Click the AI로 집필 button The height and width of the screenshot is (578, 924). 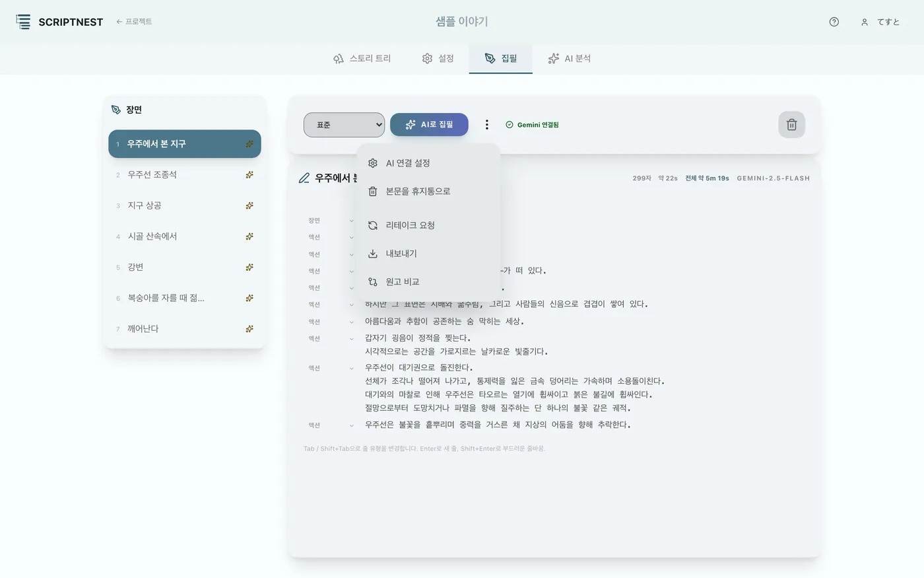point(429,124)
